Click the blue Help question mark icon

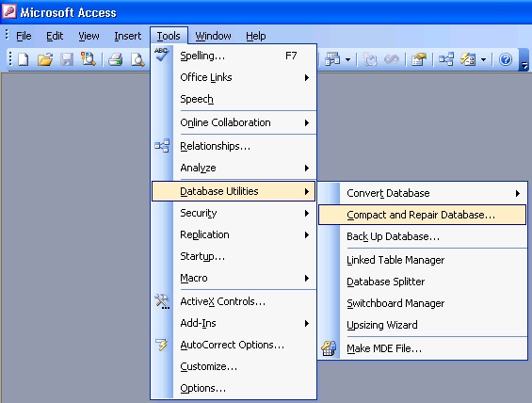point(506,59)
